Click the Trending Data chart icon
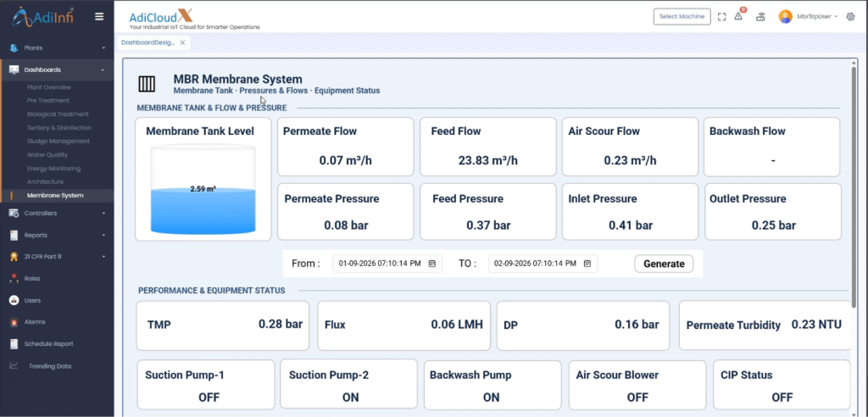 point(14,365)
